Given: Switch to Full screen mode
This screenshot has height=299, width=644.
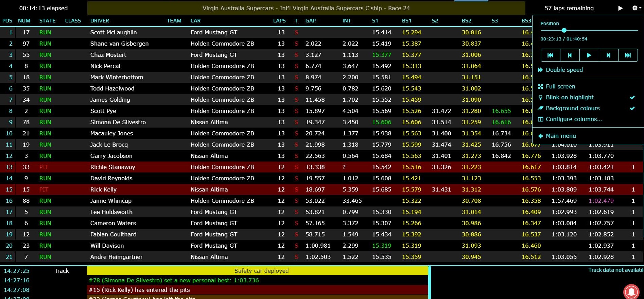Looking at the screenshot, I should 560,86.
